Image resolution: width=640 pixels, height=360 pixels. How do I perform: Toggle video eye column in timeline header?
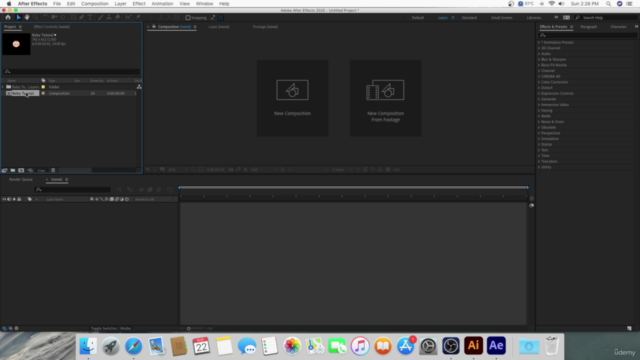[4, 199]
